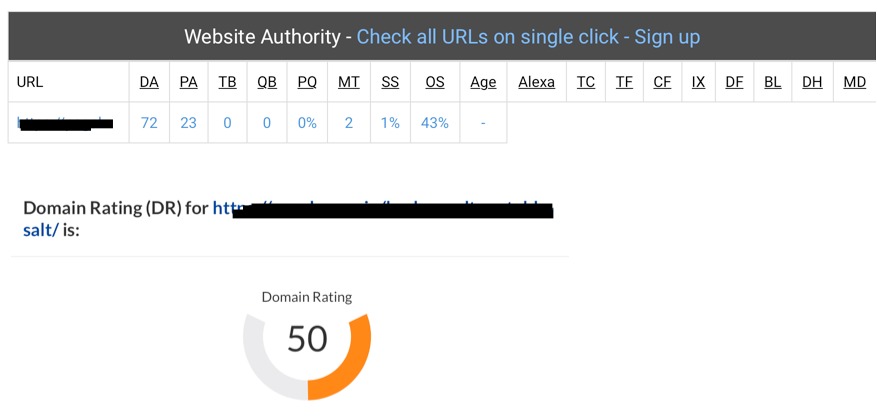Click the DA column header
The height and width of the screenshot is (416, 877).
(149, 82)
